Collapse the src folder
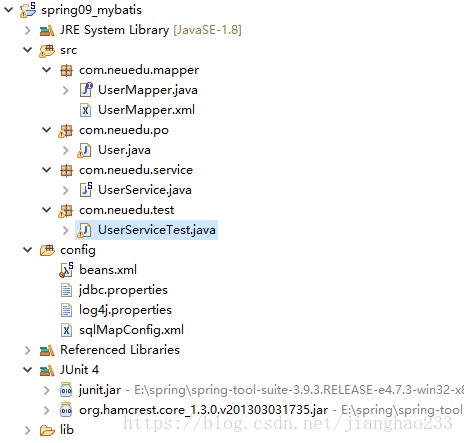464x443 pixels. click(x=28, y=50)
